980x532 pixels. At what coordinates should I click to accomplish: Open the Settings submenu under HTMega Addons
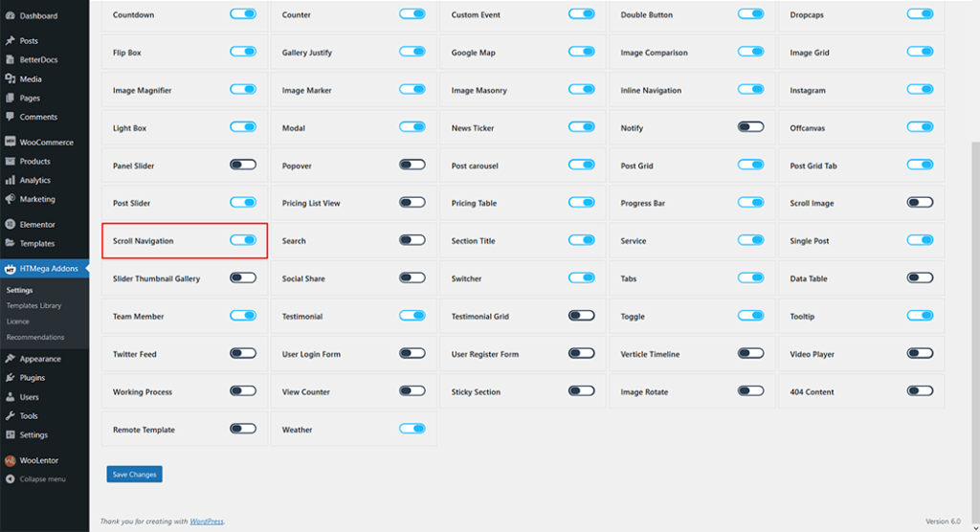(x=19, y=290)
